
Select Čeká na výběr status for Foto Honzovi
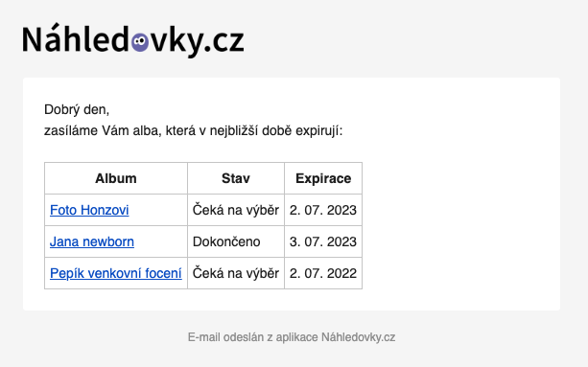236,210
